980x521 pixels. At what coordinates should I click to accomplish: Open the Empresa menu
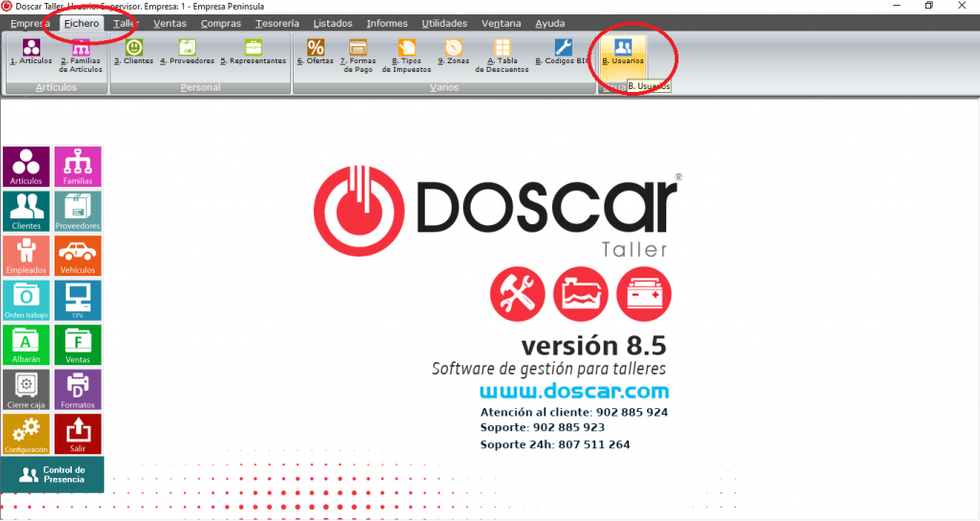tap(30, 23)
